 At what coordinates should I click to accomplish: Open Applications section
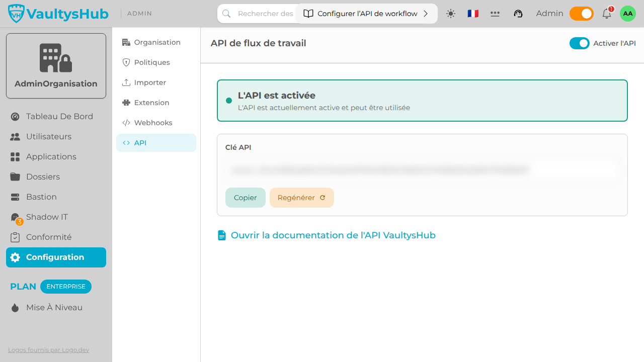click(56, 156)
